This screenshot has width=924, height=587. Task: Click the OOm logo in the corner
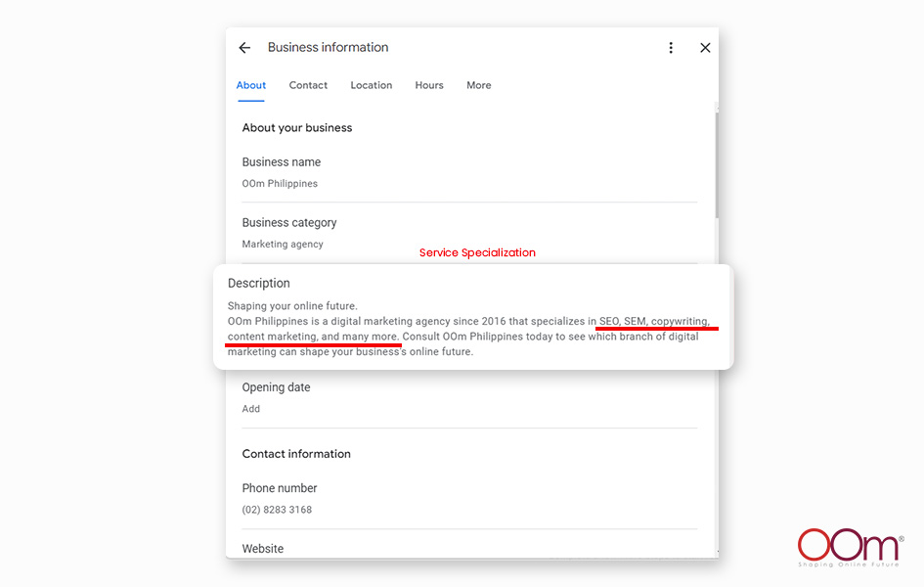tap(849, 548)
